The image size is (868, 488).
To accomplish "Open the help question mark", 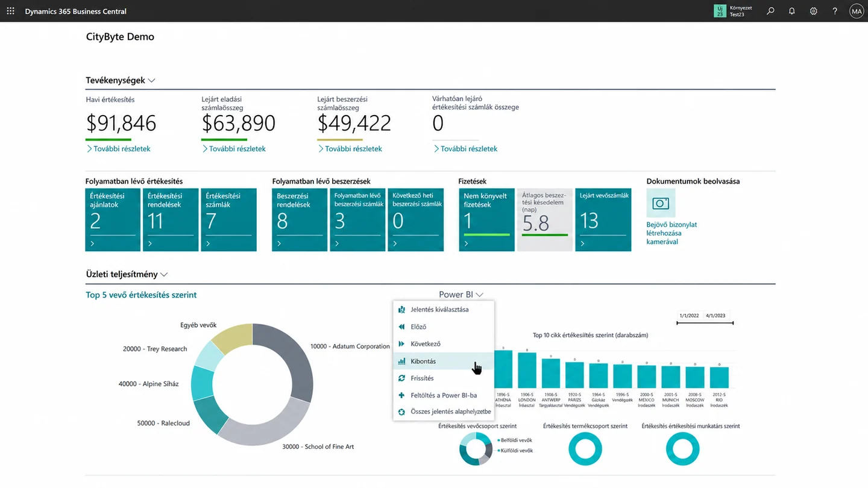I will pyautogui.click(x=835, y=11).
